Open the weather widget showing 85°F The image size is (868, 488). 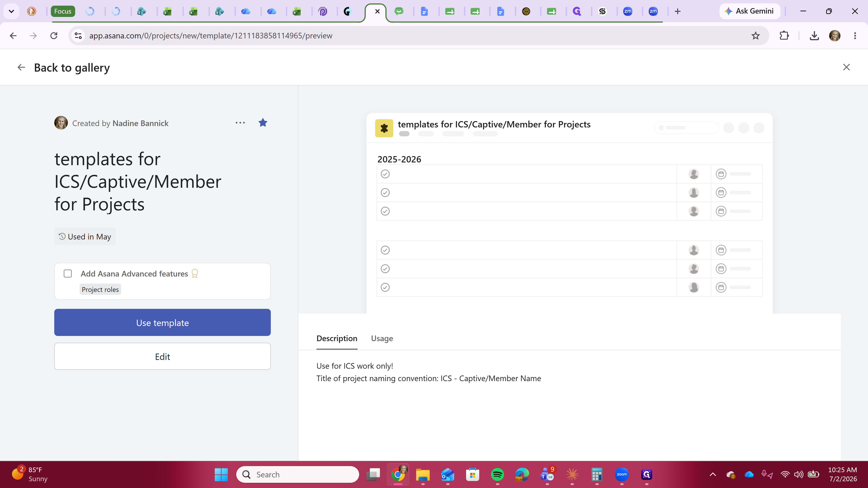click(x=30, y=474)
